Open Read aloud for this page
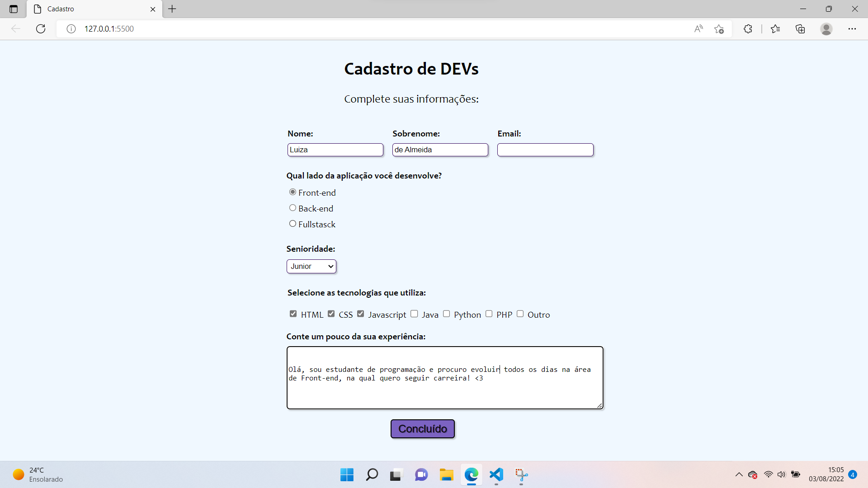868x488 pixels. [x=698, y=28]
